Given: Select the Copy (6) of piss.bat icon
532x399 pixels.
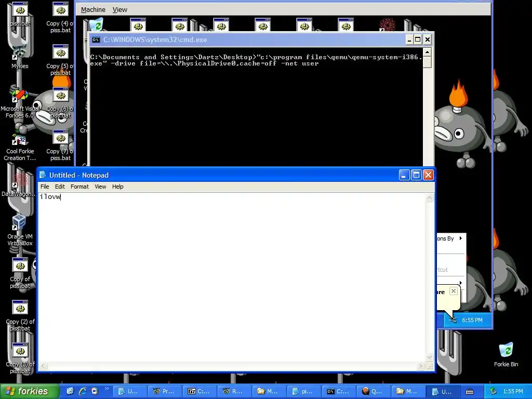Looking at the screenshot, I should [60, 103].
